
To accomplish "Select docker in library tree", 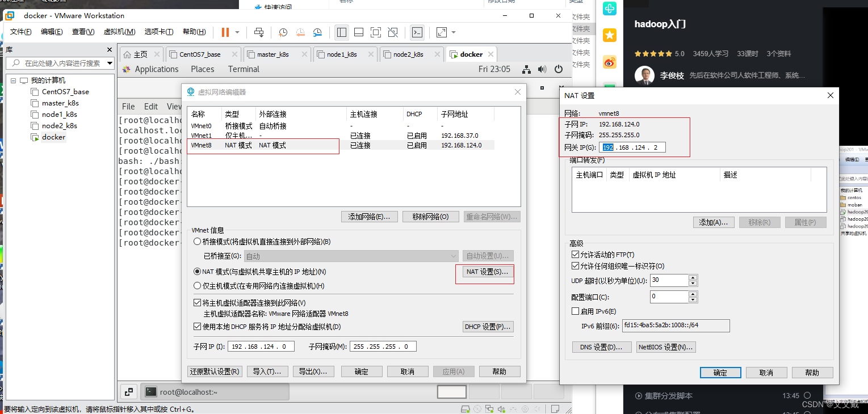I will tap(53, 137).
